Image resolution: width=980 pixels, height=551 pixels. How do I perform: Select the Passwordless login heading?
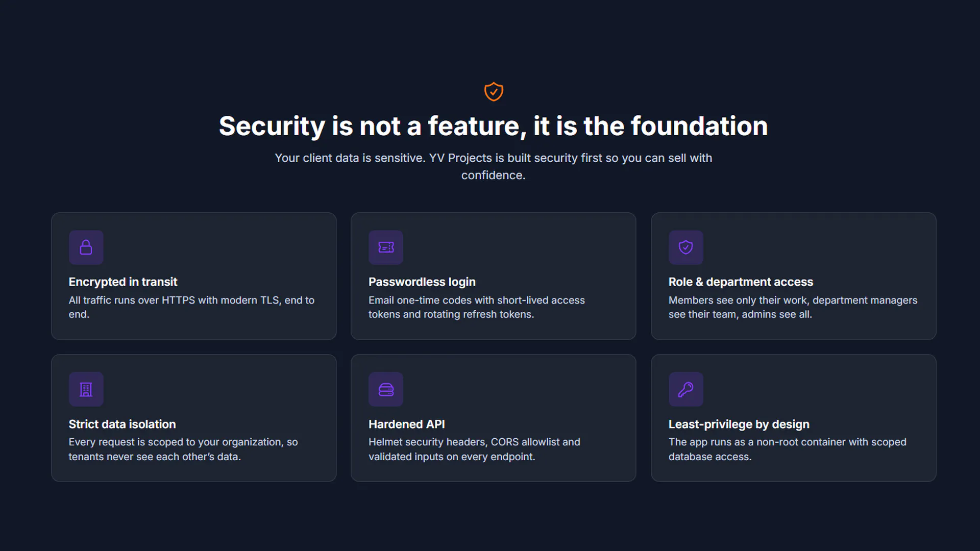(x=422, y=282)
